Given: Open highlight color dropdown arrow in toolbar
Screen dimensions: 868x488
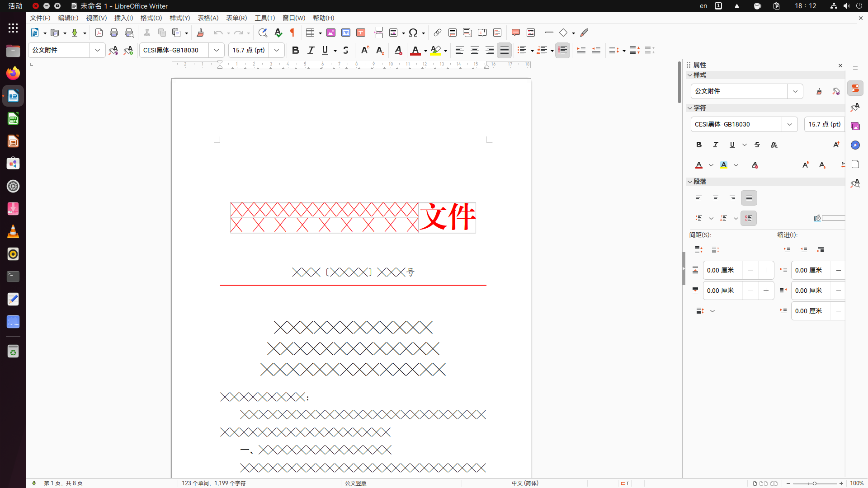Looking at the screenshot, I should coord(445,51).
